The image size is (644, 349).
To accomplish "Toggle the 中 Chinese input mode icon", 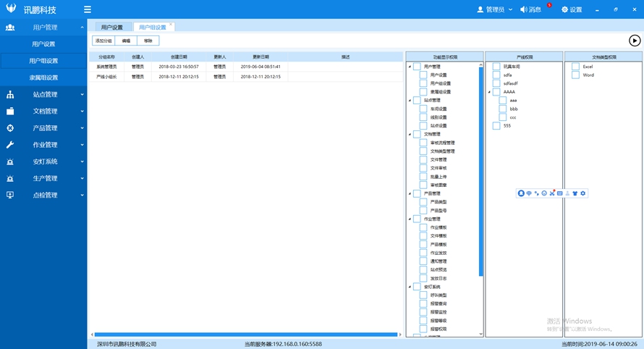I will coord(529,193).
